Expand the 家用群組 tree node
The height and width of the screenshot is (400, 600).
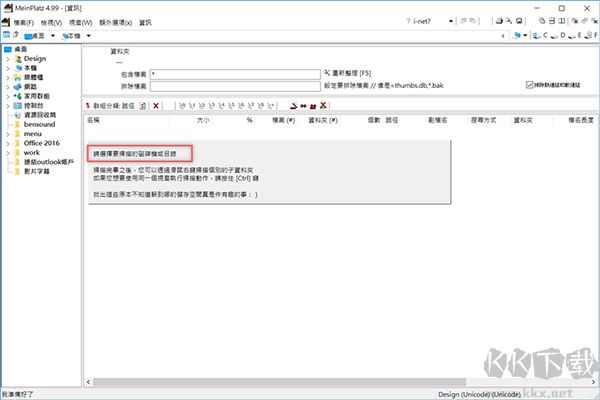(x=8, y=96)
